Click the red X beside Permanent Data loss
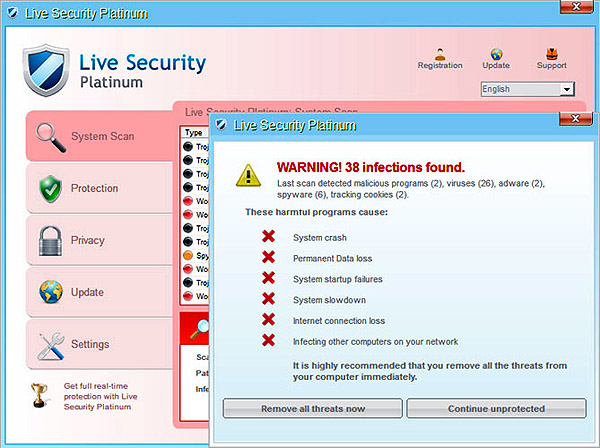Image resolution: width=600 pixels, height=448 pixels. pyautogui.click(x=268, y=257)
